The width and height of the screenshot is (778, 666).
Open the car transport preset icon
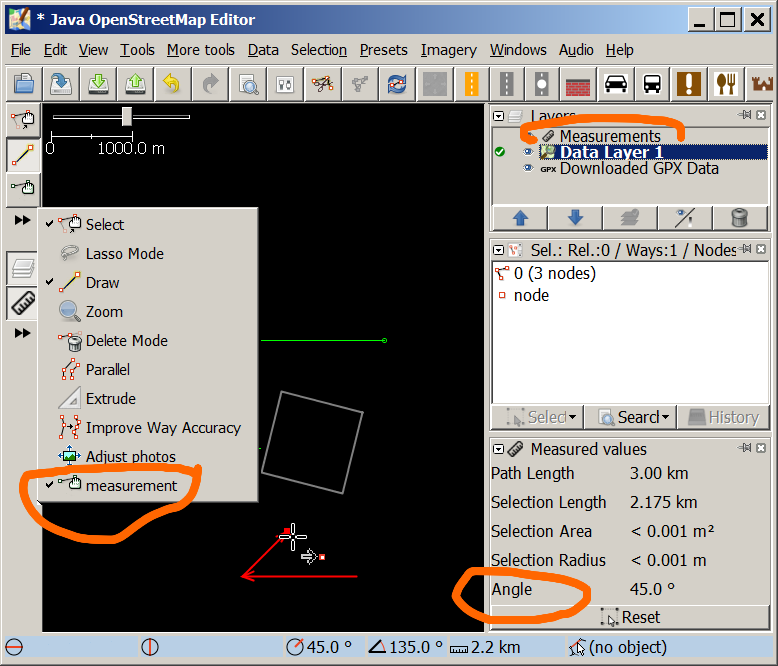[x=615, y=84]
